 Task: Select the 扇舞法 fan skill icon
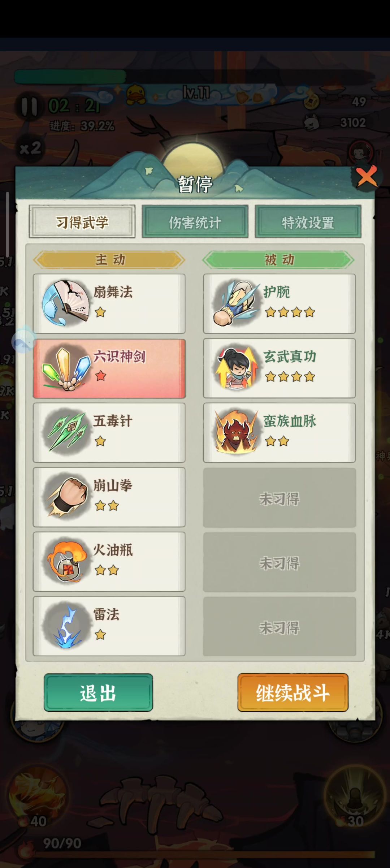click(66, 303)
